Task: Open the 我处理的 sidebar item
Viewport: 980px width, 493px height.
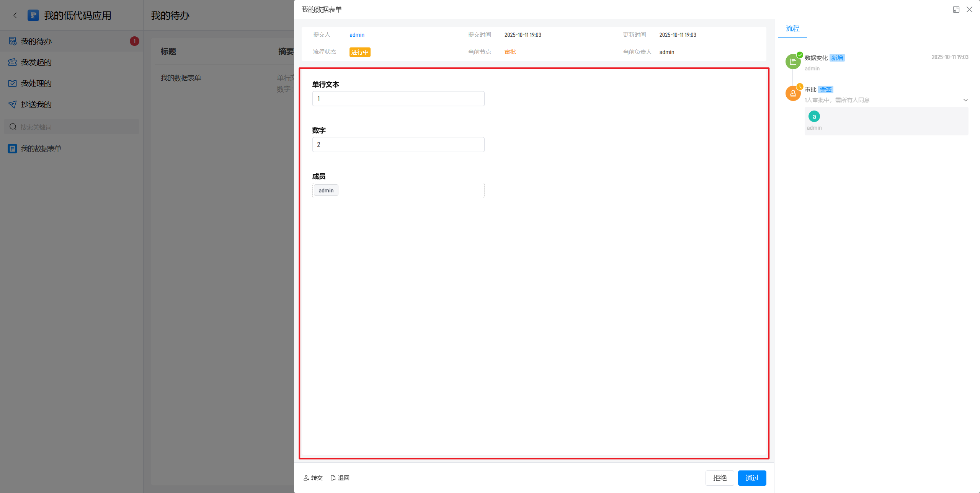Action: coord(36,83)
